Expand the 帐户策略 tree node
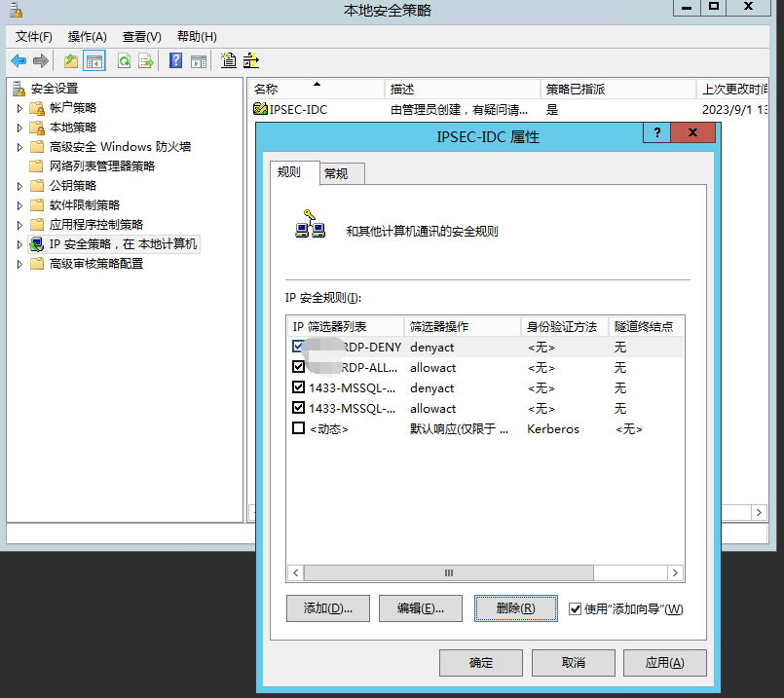 [19, 108]
